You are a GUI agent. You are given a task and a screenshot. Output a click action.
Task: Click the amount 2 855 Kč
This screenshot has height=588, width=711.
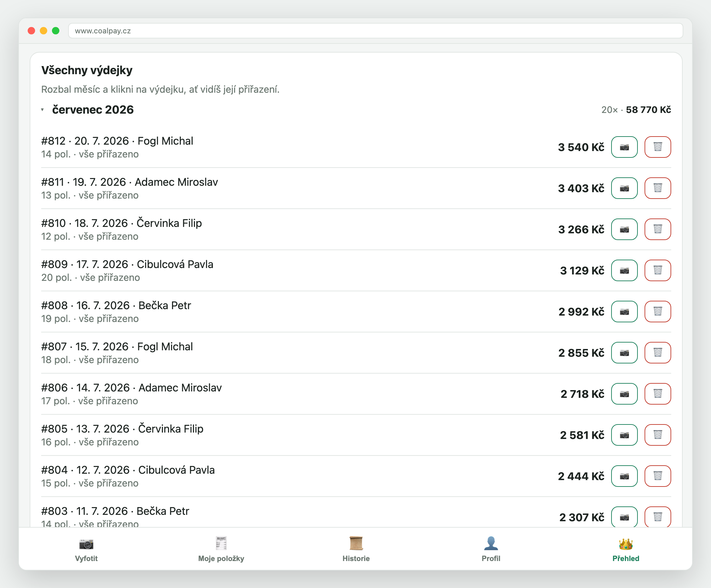pos(581,353)
